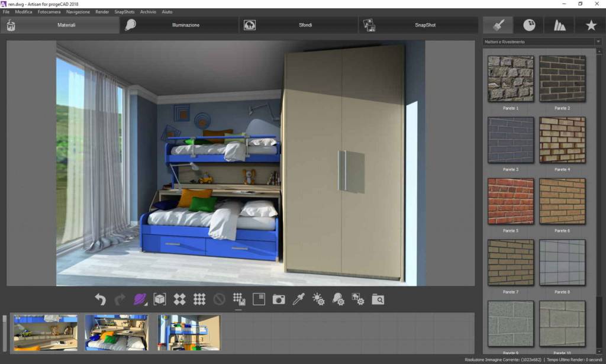Open the Modifica menu

pos(24,12)
